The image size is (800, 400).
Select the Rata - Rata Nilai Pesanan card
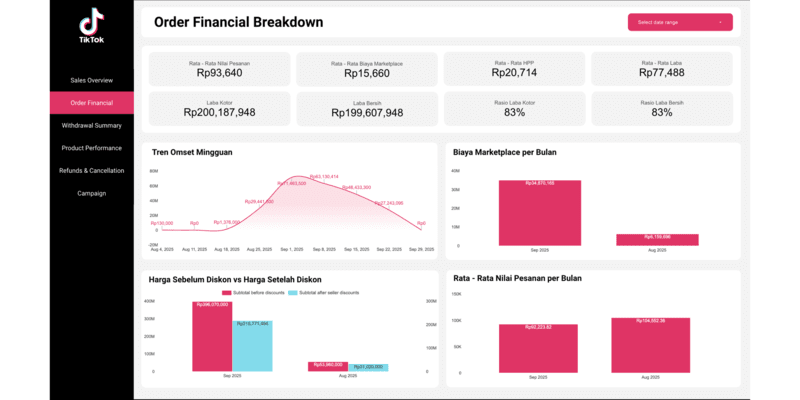[219, 68]
